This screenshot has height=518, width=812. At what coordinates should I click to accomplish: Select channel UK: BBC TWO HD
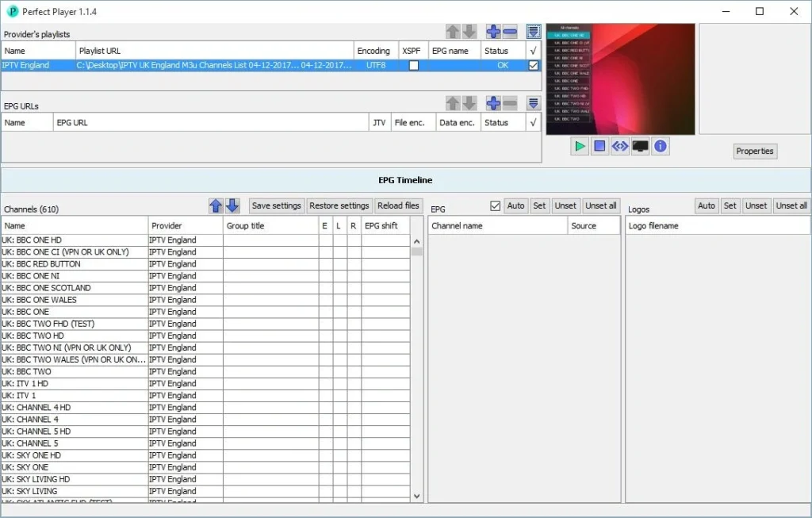tap(75, 336)
